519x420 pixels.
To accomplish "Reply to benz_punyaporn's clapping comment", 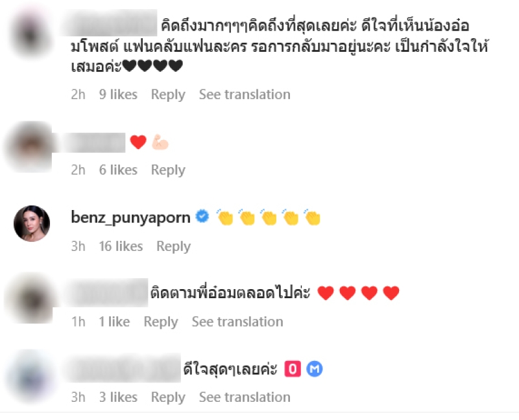I will pyautogui.click(x=173, y=246).
